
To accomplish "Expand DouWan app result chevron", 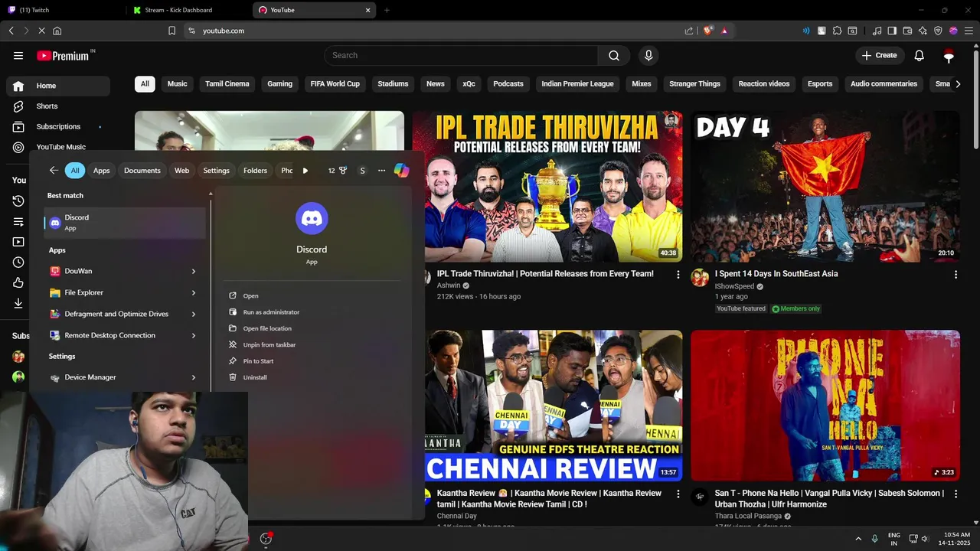I will (x=194, y=271).
